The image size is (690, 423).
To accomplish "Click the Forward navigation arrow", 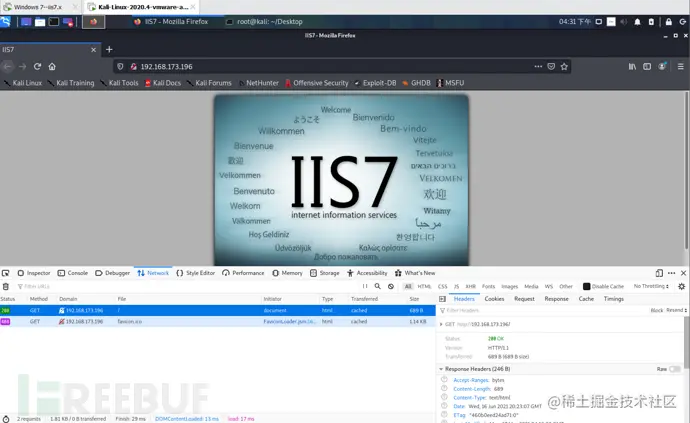I will pos(22,66).
